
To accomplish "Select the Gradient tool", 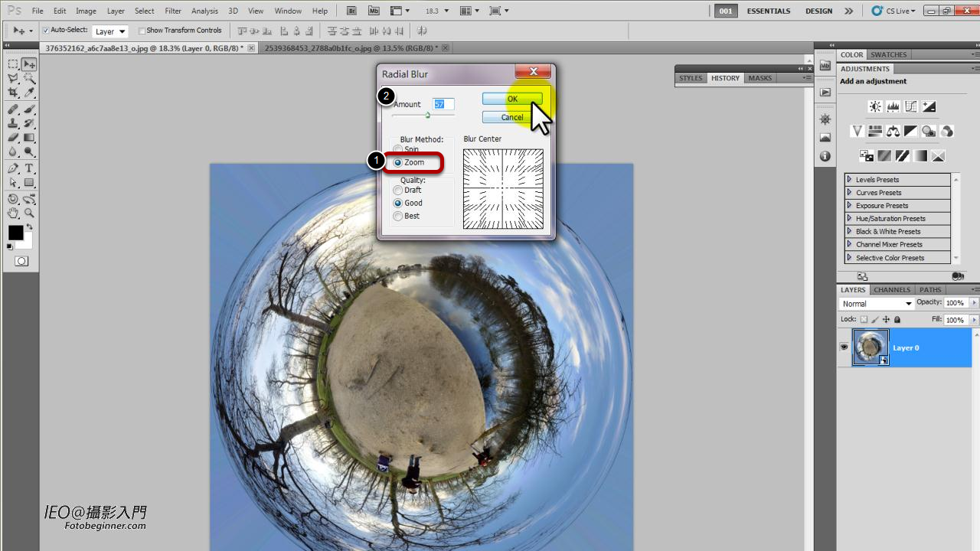I will 29,138.
